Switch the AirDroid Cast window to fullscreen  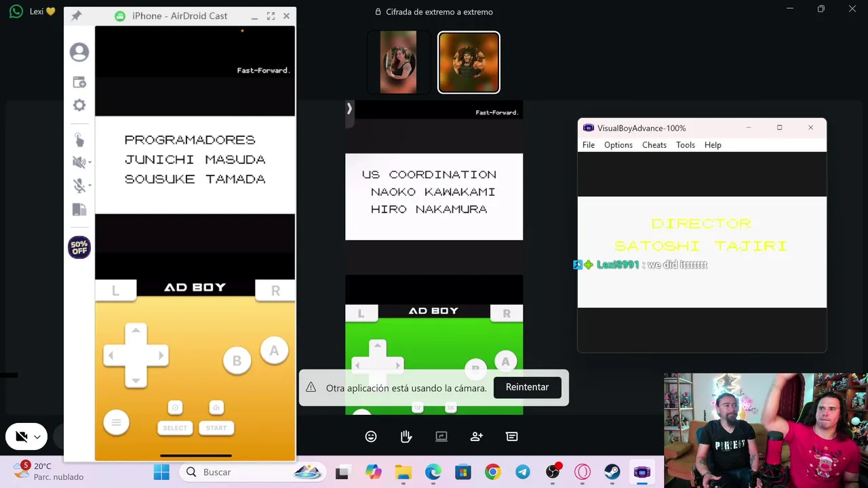271,16
